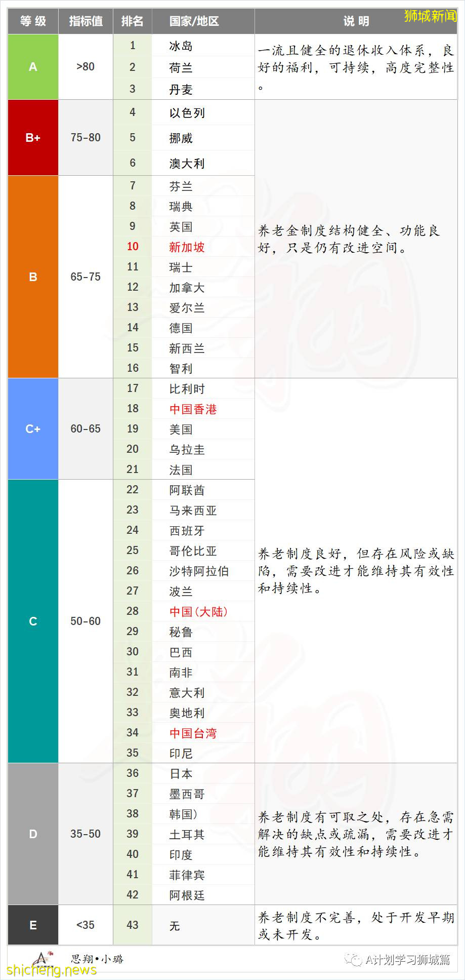Click the 35-50 index value cell
465x980 pixels.
coord(86,834)
